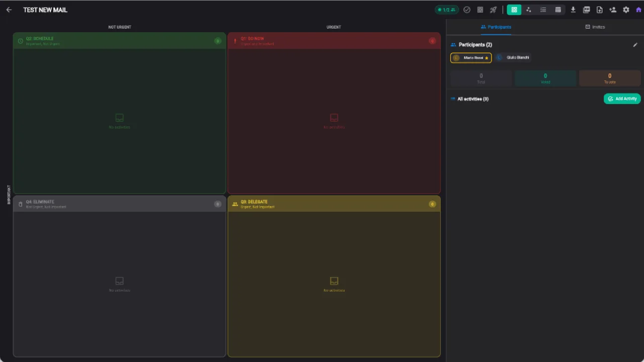Click the checkmark circle icon in toolbar

(x=467, y=10)
